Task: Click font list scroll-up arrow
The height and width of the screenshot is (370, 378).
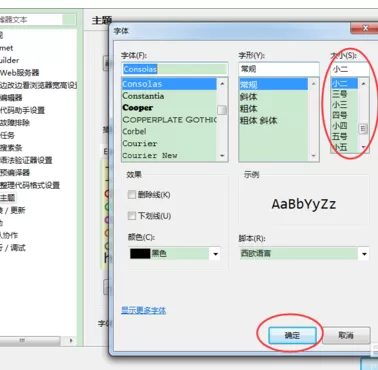Action: click(222, 83)
